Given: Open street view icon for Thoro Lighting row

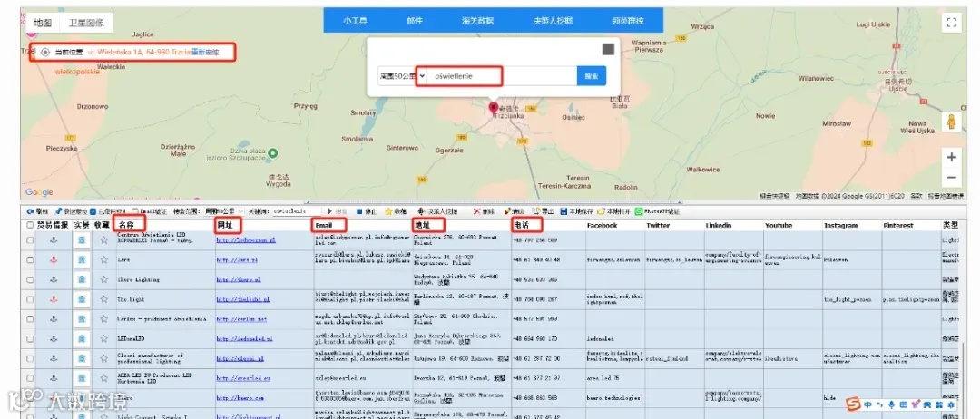Looking at the screenshot, I should 82,279.
